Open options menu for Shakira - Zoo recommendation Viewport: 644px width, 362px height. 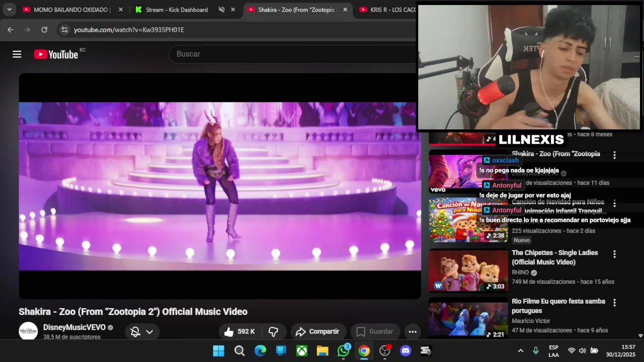pos(614,155)
